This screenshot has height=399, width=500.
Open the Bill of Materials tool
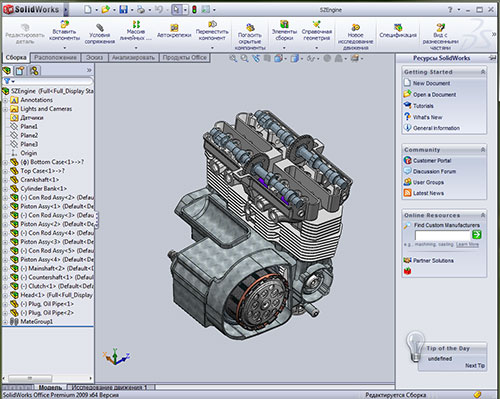point(398,27)
